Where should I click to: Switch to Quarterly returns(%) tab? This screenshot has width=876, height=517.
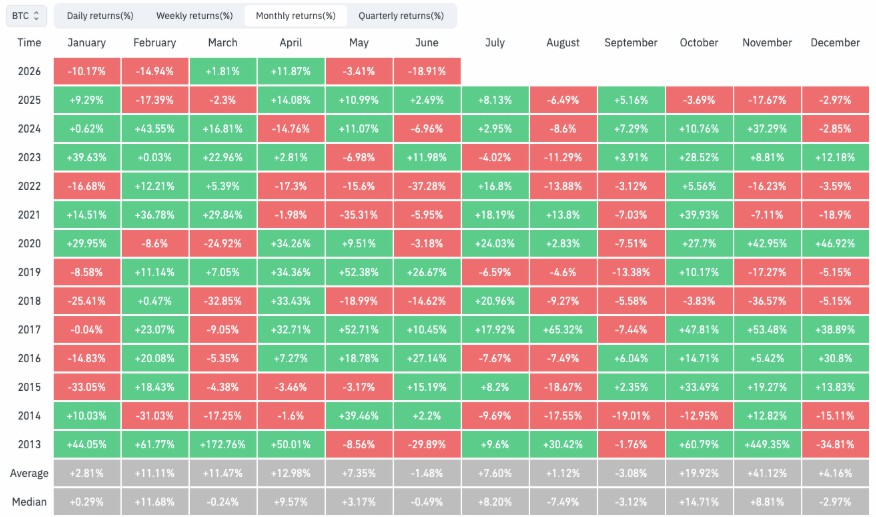point(401,16)
